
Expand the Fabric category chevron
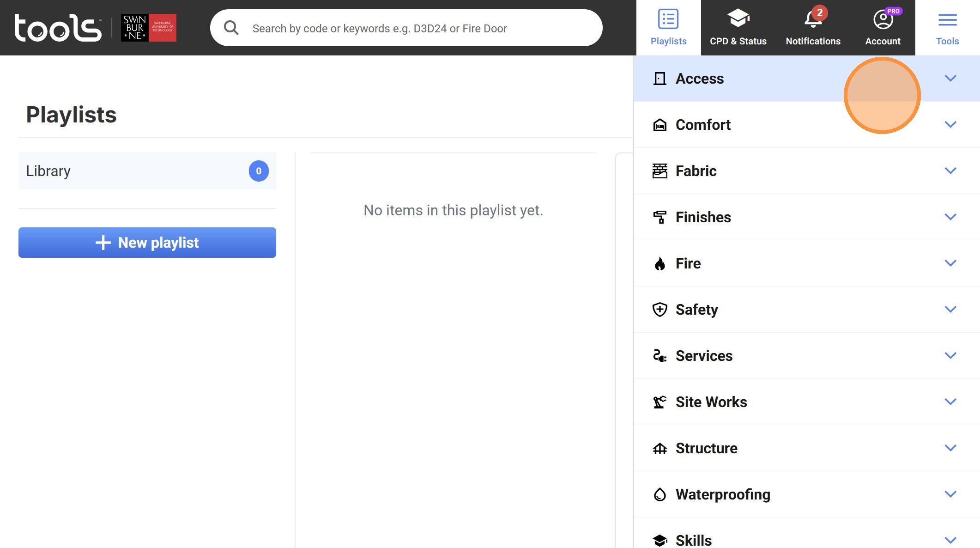click(x=950, y=171)
